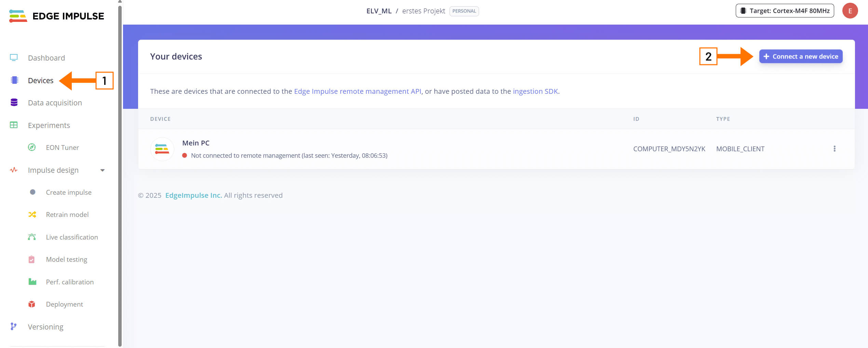
Task: Click the Retrain model shuffle icon
Action: point(32,214)
